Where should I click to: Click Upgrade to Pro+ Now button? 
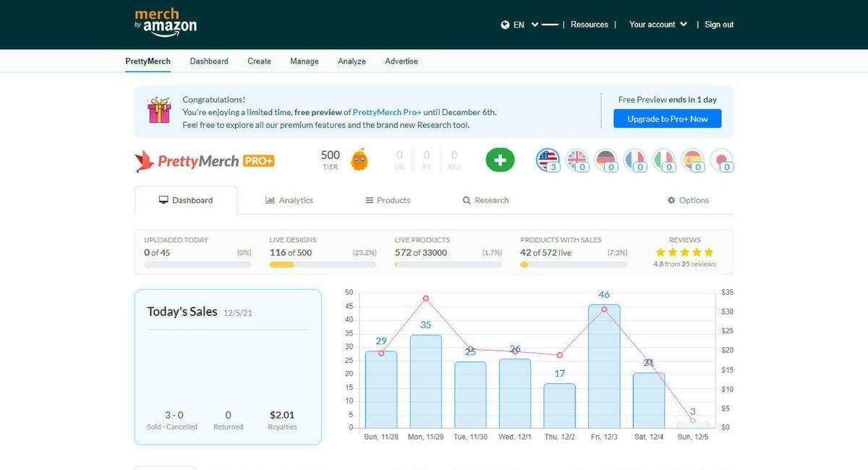tap(667, 119)
